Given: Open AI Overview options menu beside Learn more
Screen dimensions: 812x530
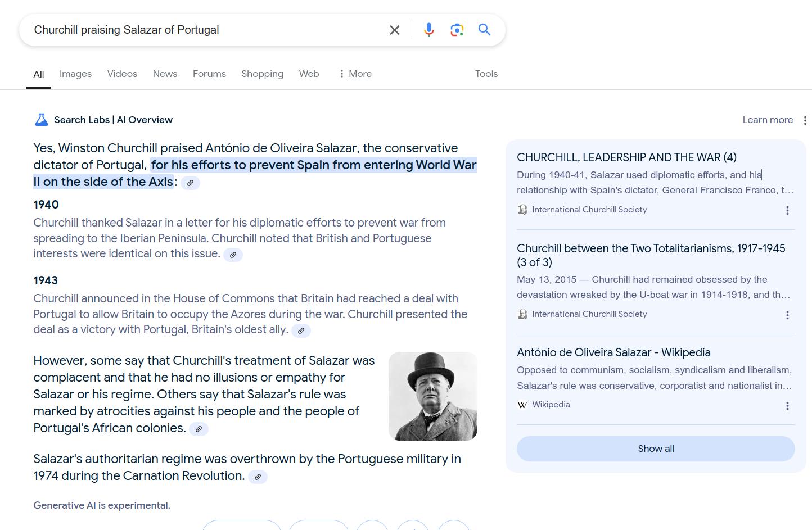Looking at the screenshot, I should pos(805,120).
